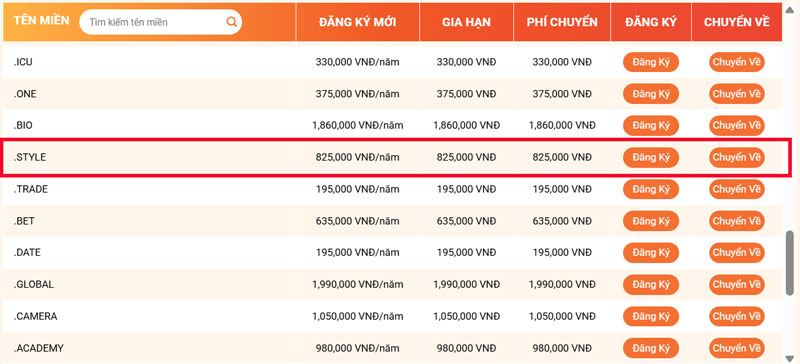Register the .STYLE domain
The width and height of the screenshot is (800, 364).
click(651, 157)
